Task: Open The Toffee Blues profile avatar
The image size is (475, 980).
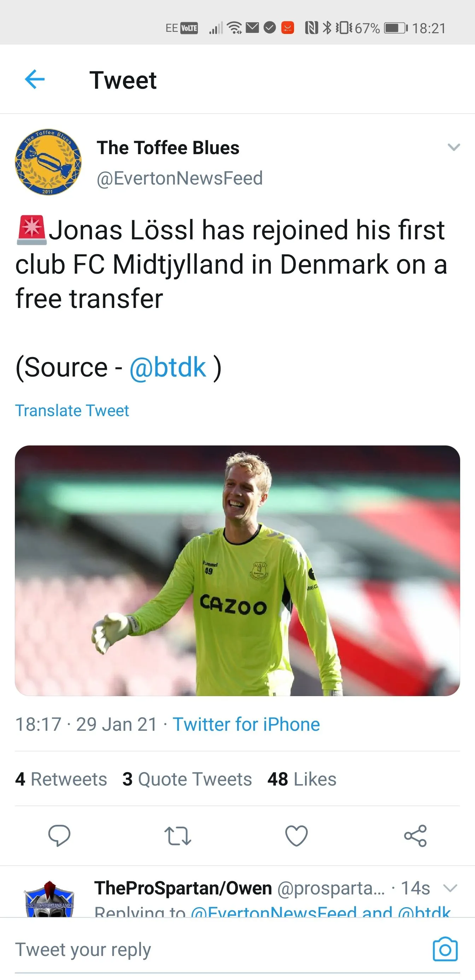Action: (48, 162)
